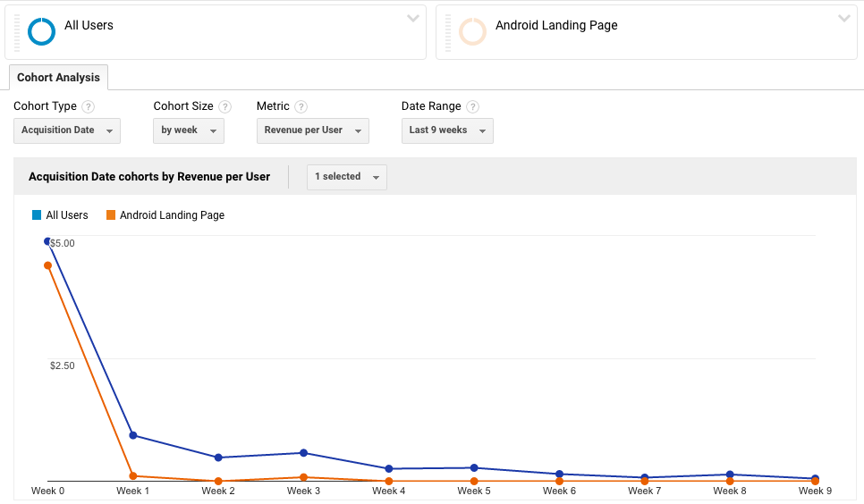
Task: Click the All Users legend label
Action: pos(67,215)
